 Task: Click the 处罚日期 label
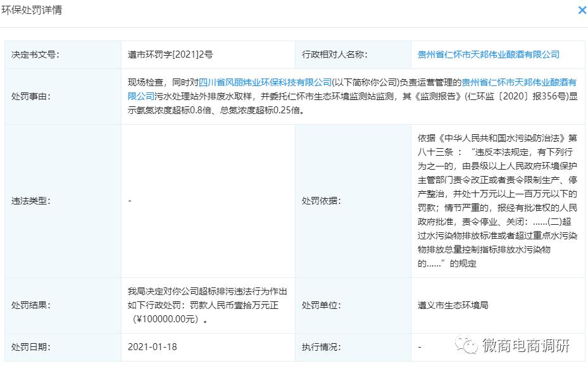point(31,347)
